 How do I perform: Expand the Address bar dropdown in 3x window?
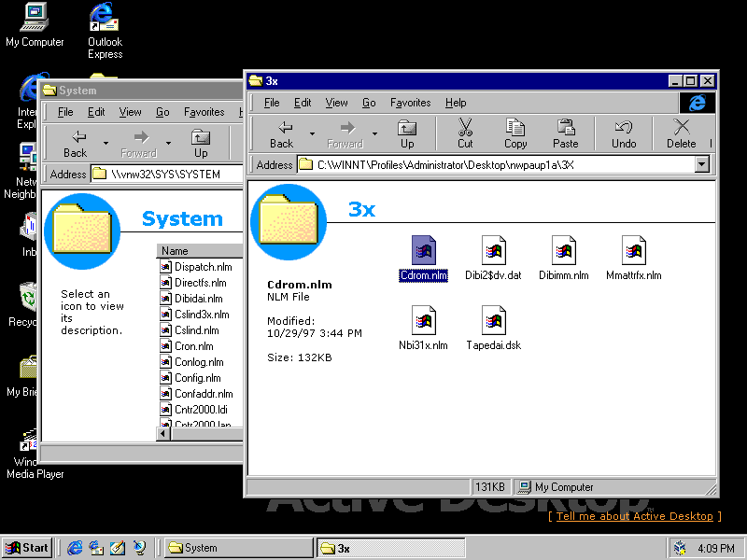click(701, 165)
